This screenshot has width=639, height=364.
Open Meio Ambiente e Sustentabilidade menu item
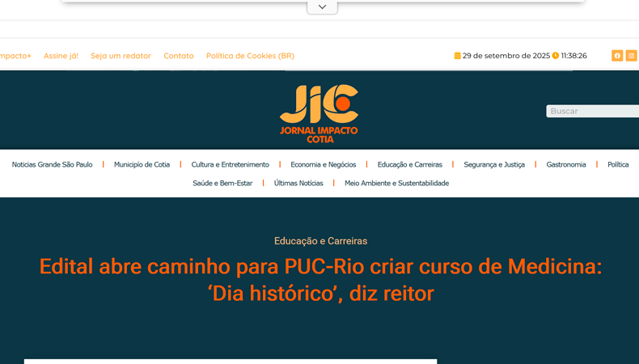click(396, 184)
